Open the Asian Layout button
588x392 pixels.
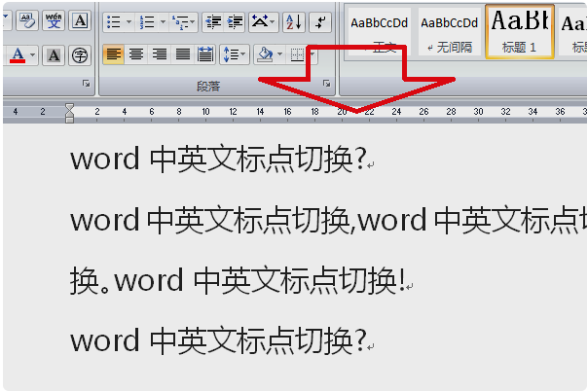(x=260, y=22)
